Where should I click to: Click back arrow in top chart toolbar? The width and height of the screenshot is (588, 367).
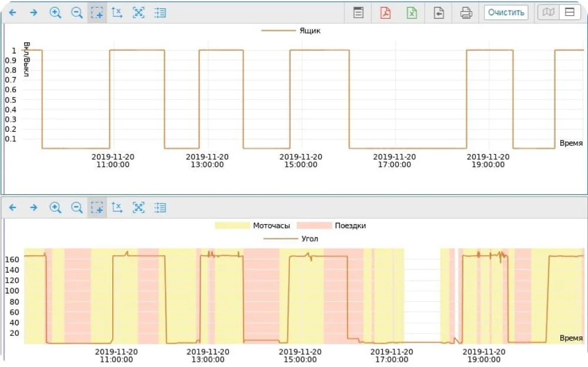pyautogui.click(x=12, y=12)
